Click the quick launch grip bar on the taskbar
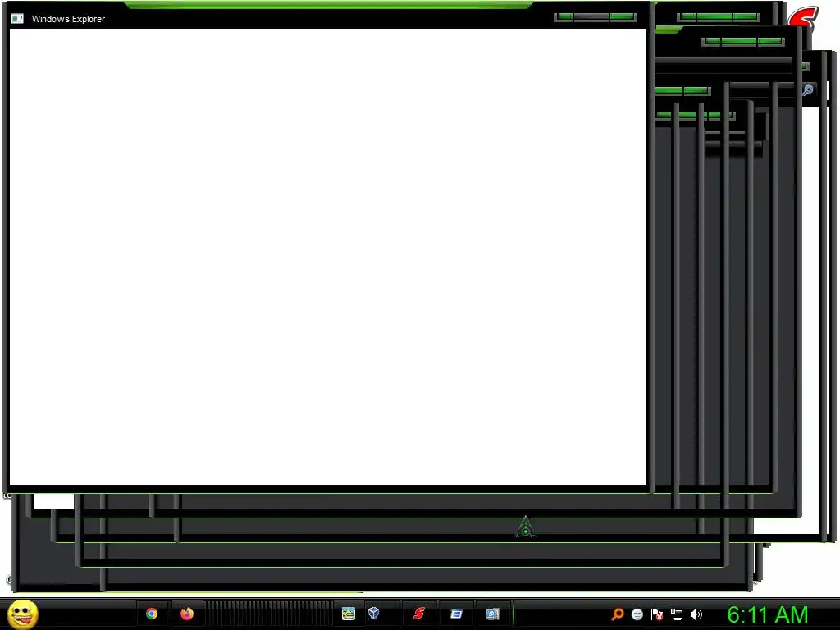 [268, 614]
